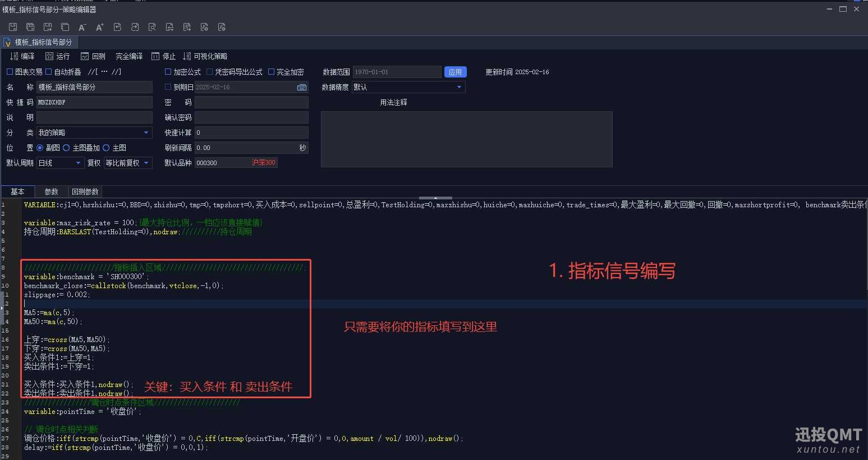Decrease font size with the A- icon
Viewport: 868px width, 460px height.
(x=82, y=27)
